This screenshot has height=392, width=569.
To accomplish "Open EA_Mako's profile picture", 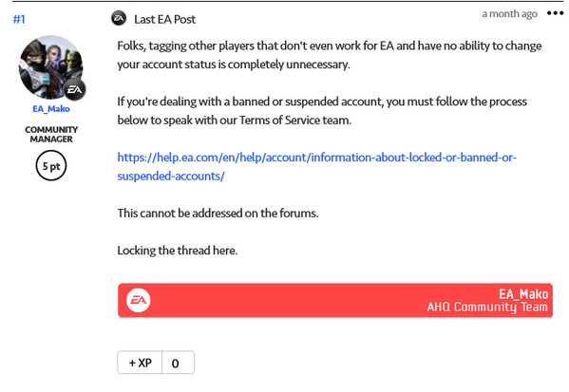I will [x=50, y=67].
